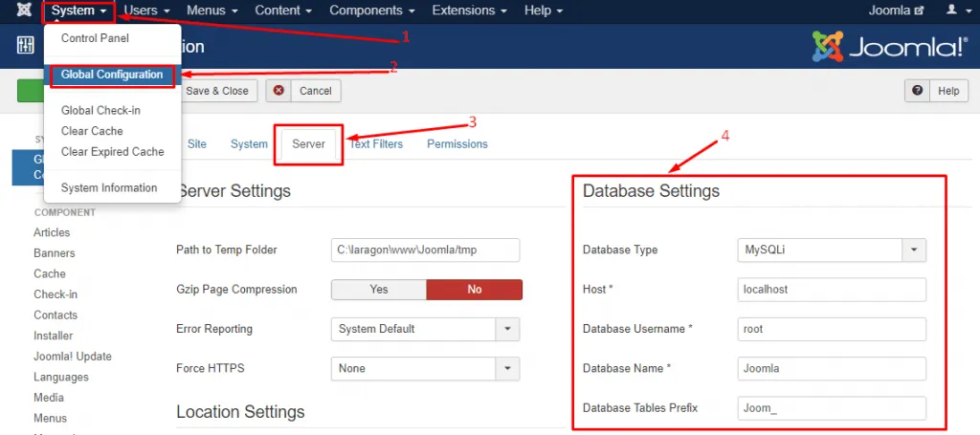This screenshot has height=435, width=980.
Task: Open the Menus dropdown menu
Action: [x=212, y=11]
